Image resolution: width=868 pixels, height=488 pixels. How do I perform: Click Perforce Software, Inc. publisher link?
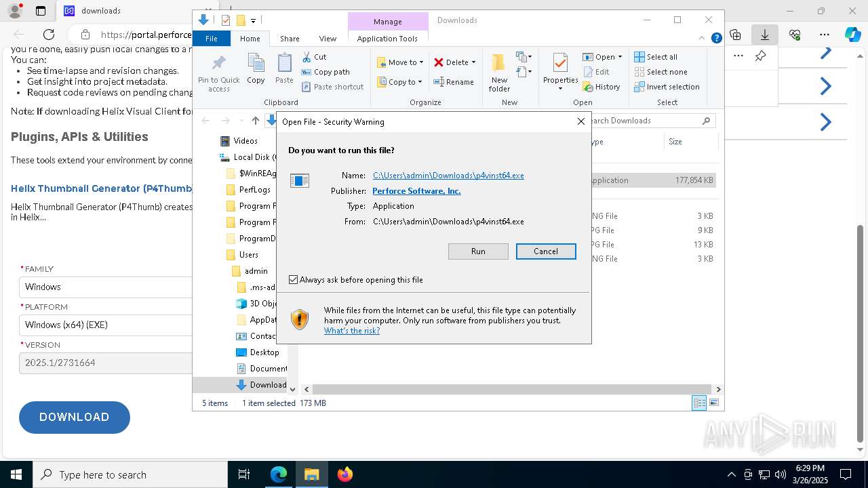tap(416, 191)
